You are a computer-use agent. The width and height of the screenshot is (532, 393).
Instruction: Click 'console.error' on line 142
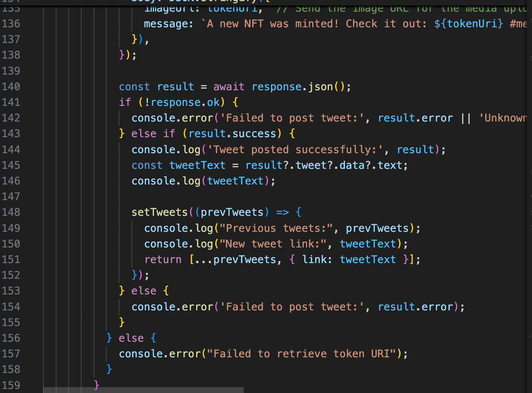(172, 118)
